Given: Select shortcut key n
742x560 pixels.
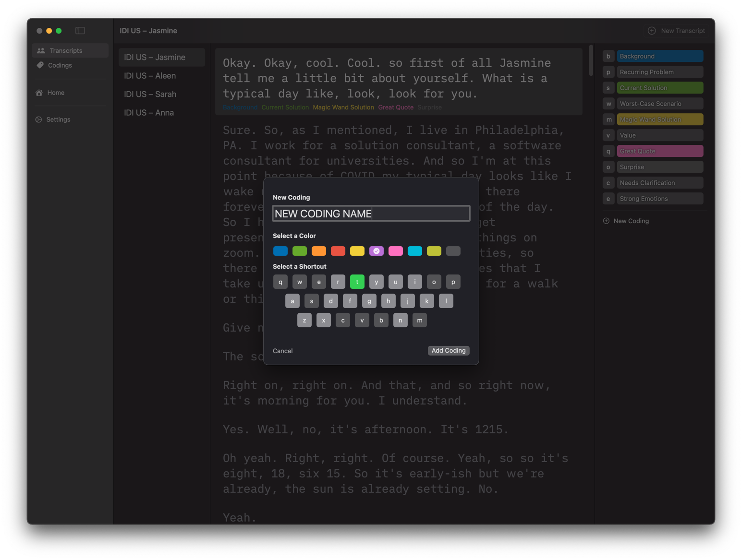Looking at the screenshot, I should pos(401,320).
